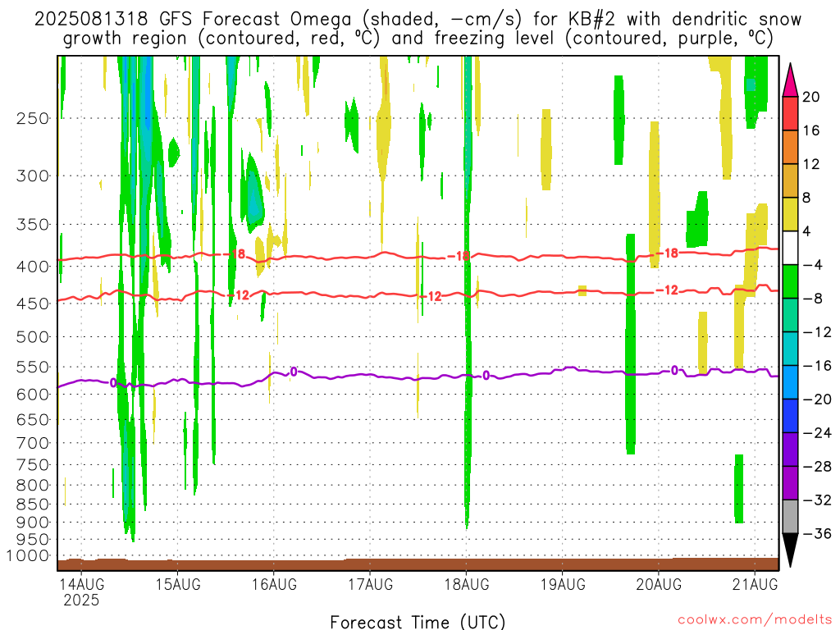Click the 15AUG date label
This screenshot has width=840, height=630.
pyautogui.click(x=178, y=584)
